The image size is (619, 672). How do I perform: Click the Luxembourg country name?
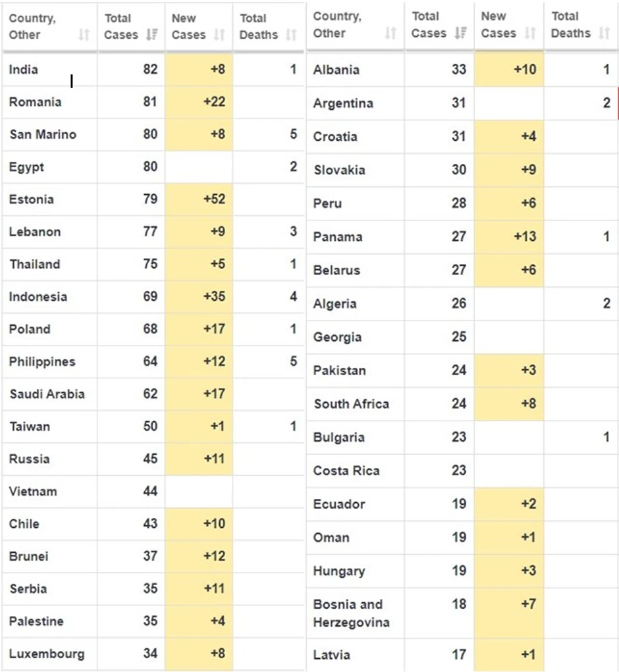tap(47, 654)
